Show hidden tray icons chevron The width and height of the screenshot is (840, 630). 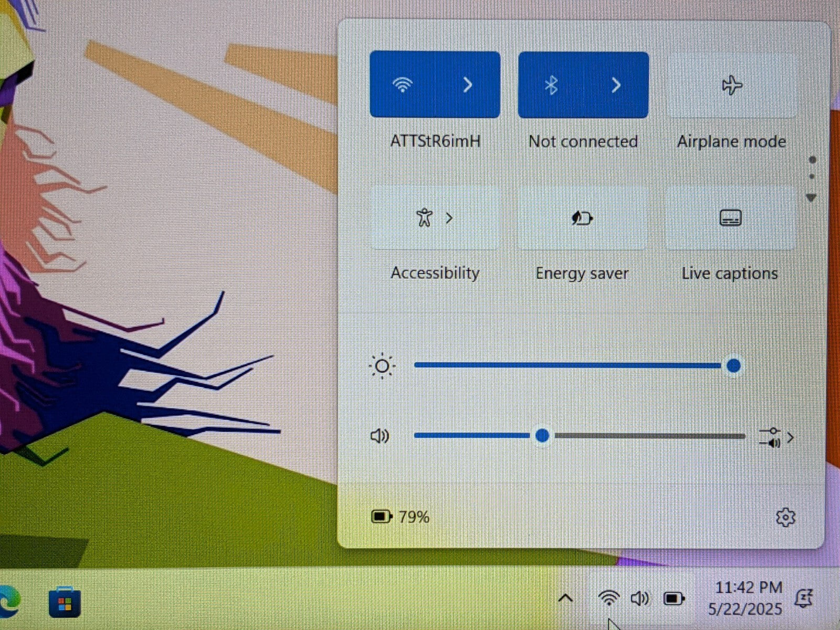coord(565,598)
